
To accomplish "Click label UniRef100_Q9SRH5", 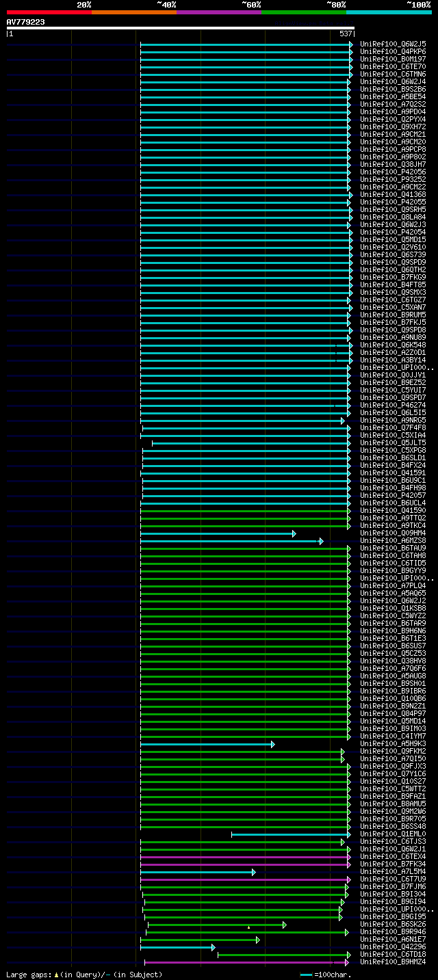I will point(393,209).
